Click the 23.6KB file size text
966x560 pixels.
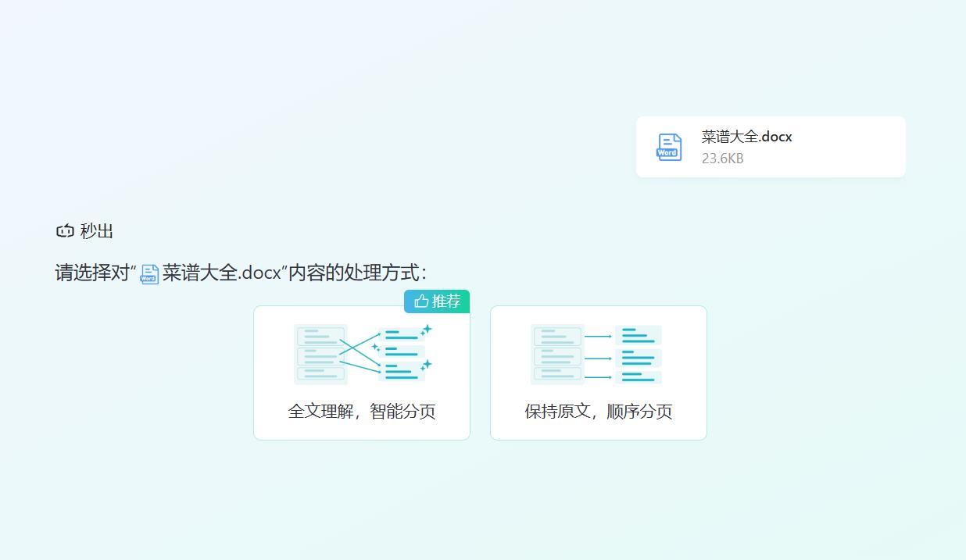click(x=722, y=159)
